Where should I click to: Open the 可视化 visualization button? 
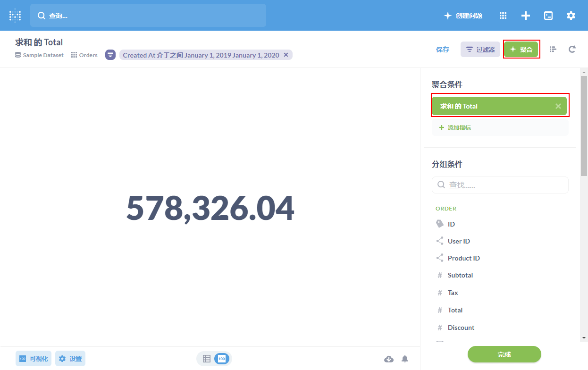click(34, 359)
